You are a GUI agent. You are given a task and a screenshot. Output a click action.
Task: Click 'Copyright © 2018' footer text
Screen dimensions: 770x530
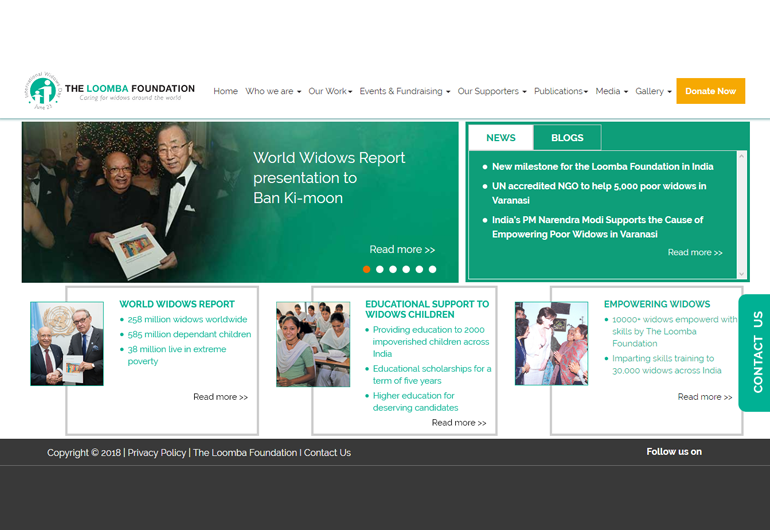coord(84,453)
